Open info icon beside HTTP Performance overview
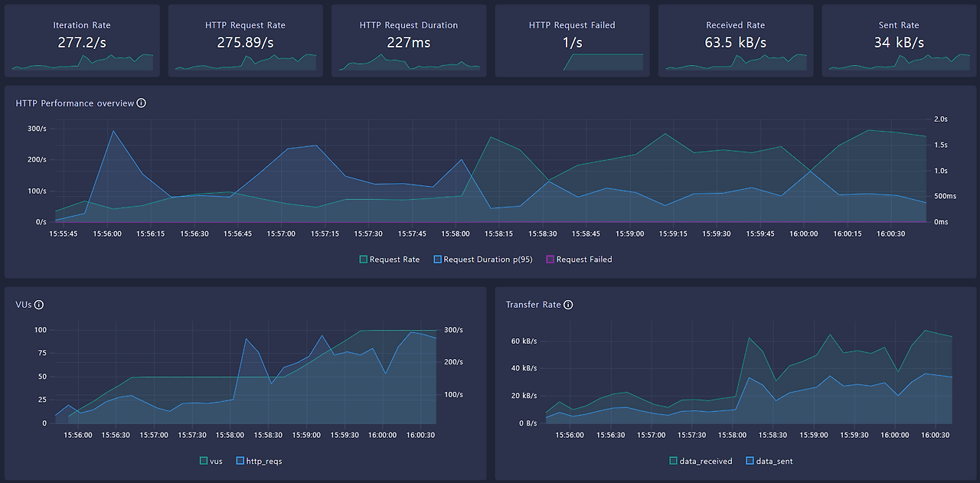The image size is (980, 483). point(142,103)
